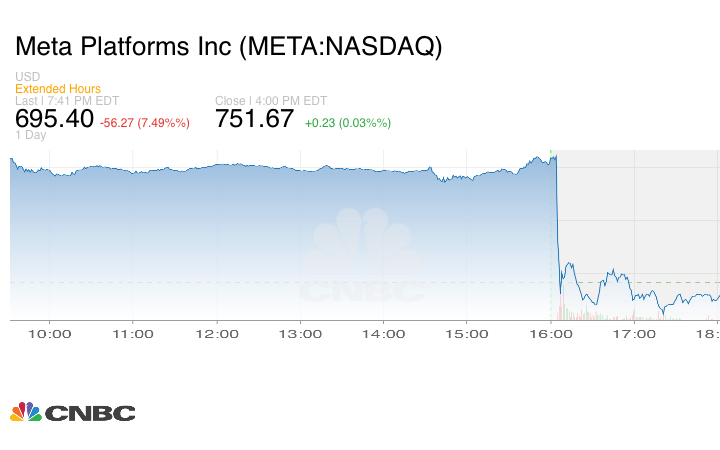Click the last price 695.40
The width and height of the screenshot is (720, 450).
coord(54,119)
